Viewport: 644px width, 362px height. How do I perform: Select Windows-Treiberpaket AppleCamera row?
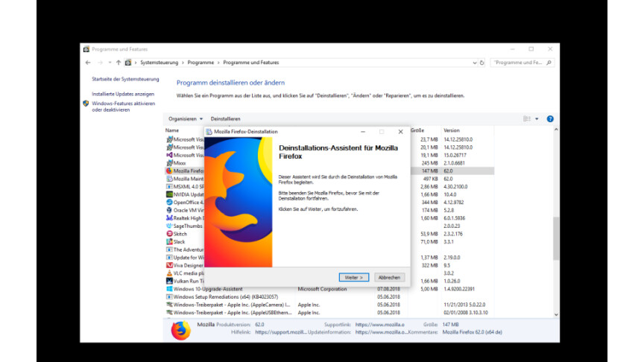(x=329, y=305)
